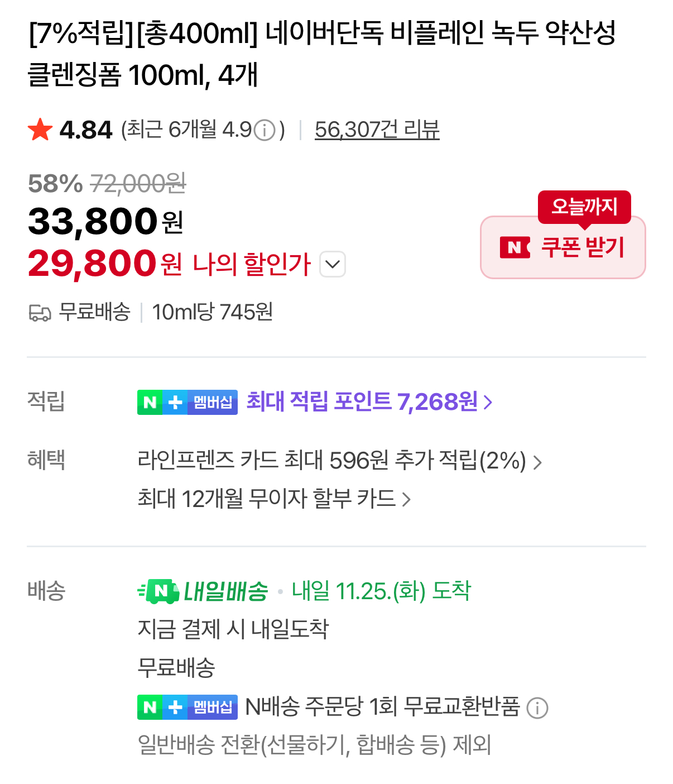The image size is (673, 784).
Task: Click the red star rating icon
Action: click(x=40, y=130)
